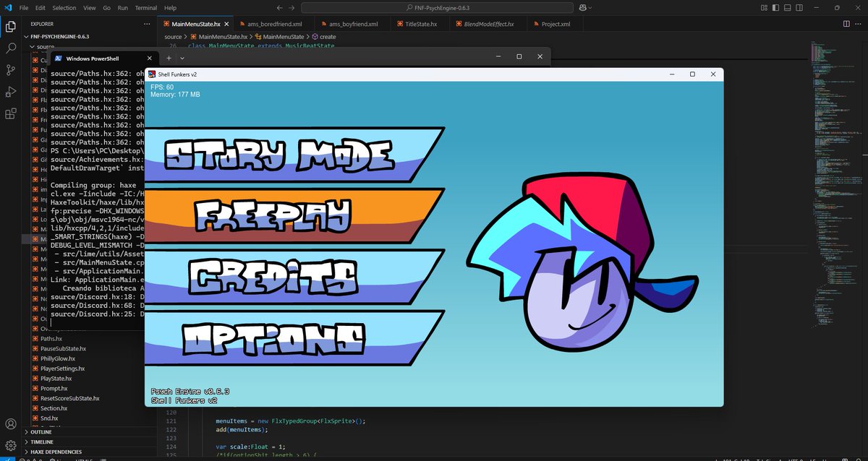Click the PowerShell tab icon
The image size is (868, 461).
tap(57, 58)
